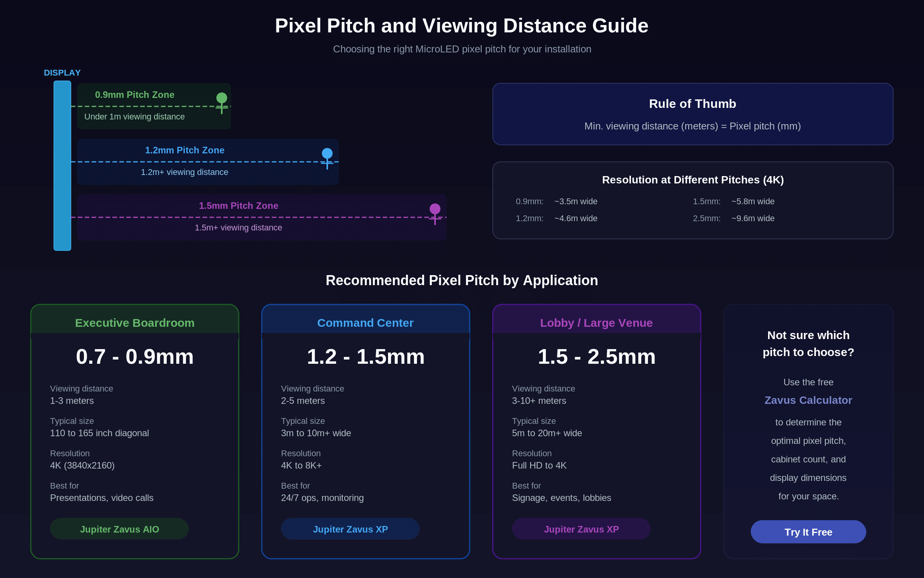Click the blue DISPLAY bar graphic
This screenshot has width=924, height=578.
coord(62,166)
